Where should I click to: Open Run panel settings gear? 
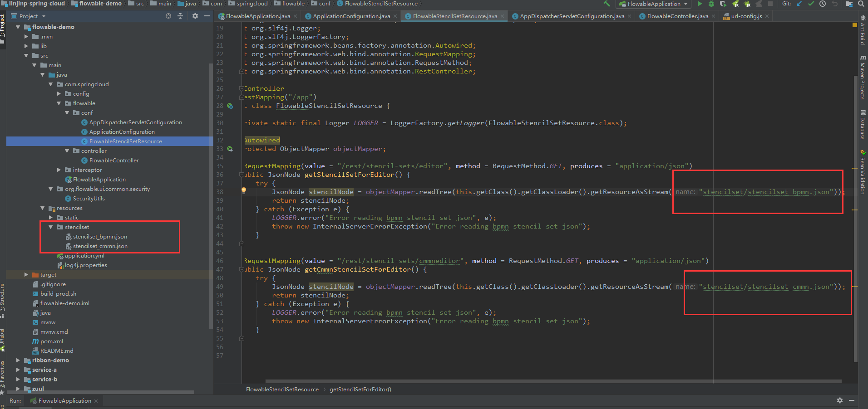coord(840,400)
